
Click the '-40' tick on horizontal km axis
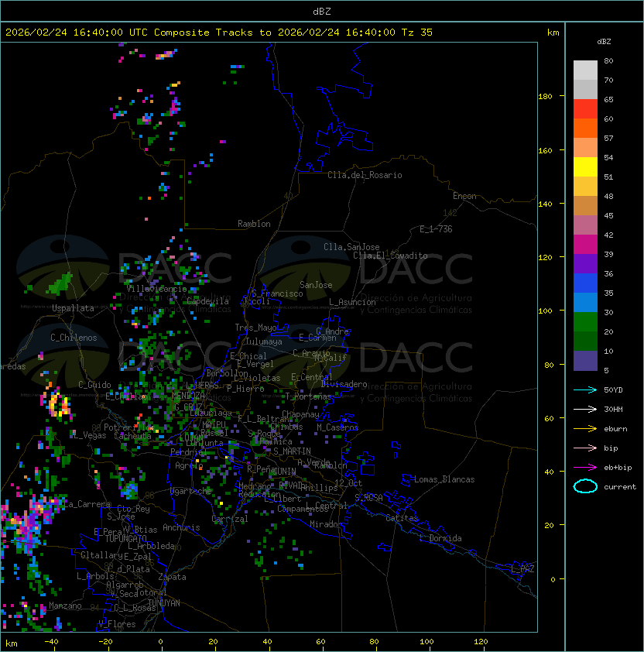click(51, 642)
